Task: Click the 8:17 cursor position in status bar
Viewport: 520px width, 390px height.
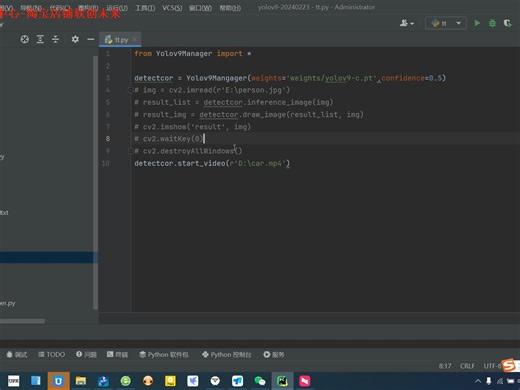Action: tap(445, 366)
